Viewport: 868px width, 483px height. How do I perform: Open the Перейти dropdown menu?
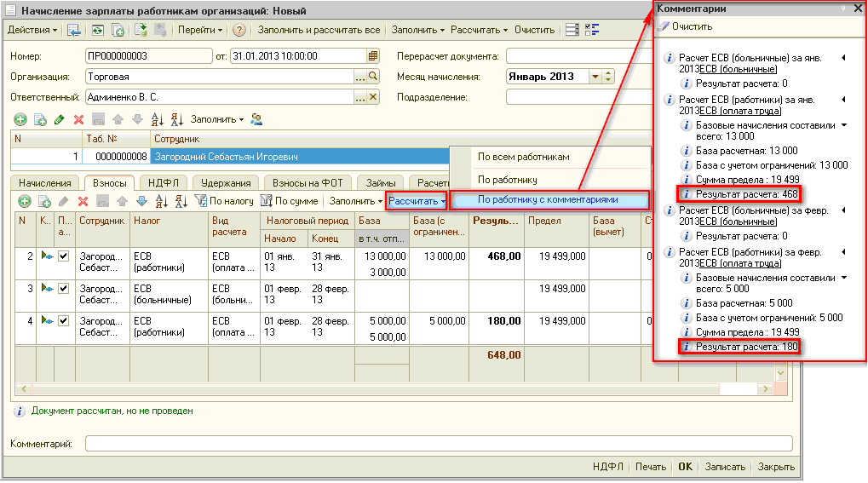pyautogui.click(x=200, y=30)
